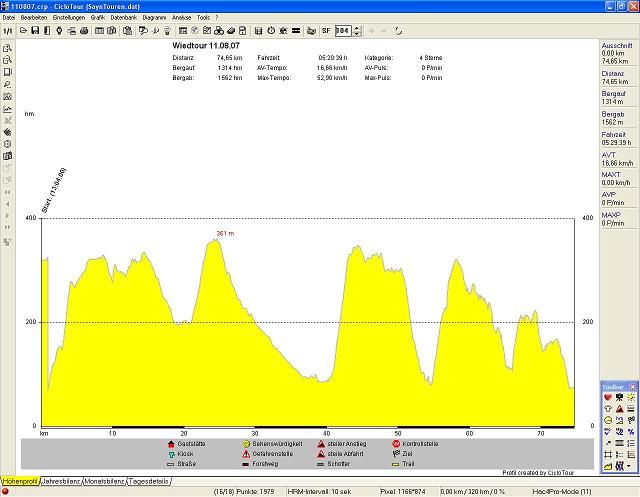Click the rotate arrow icon in top toolbar
This screenshot has height=497, width=640.
point(400,31)
